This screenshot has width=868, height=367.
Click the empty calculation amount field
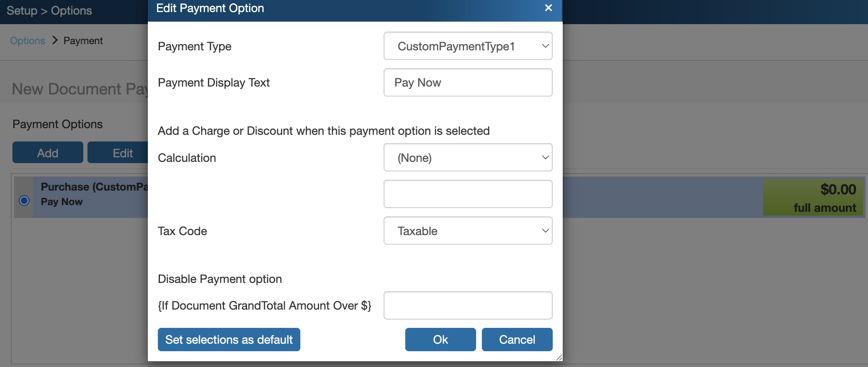(x=468, y=194)
